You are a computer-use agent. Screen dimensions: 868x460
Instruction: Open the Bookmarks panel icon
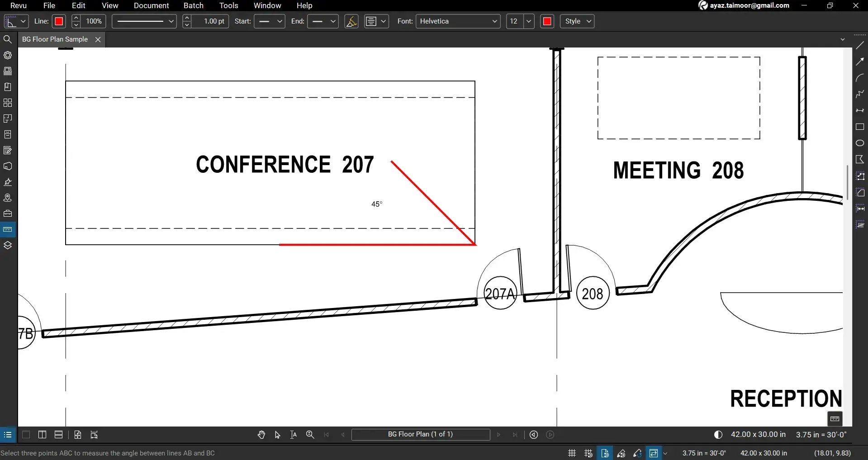[x=8, y=87]
